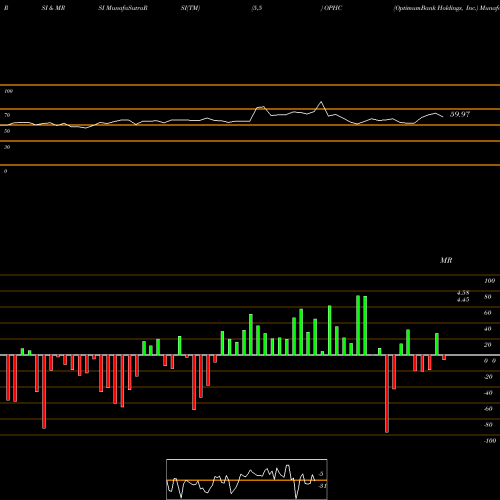The height and width of the screenshot is (500, 500).
Task: Click the '-31' label in mini chart
Action: pyautogui.click(x=322, y=486)
